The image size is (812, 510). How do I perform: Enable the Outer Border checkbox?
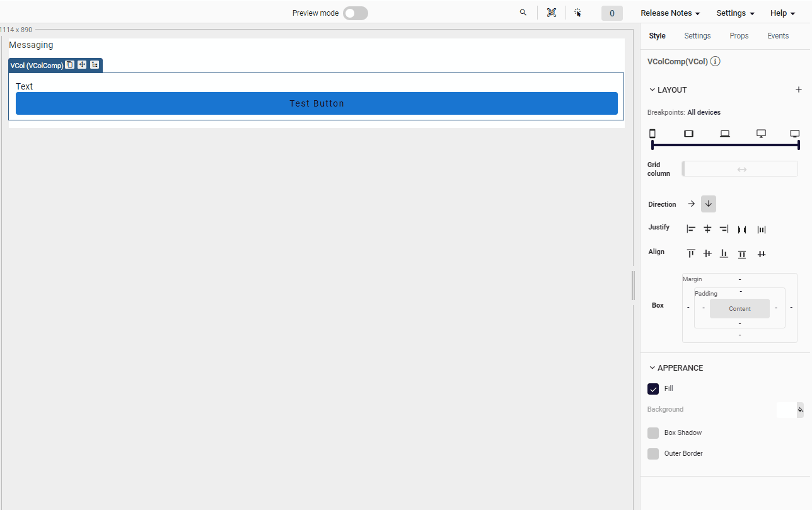pos(653,454)
